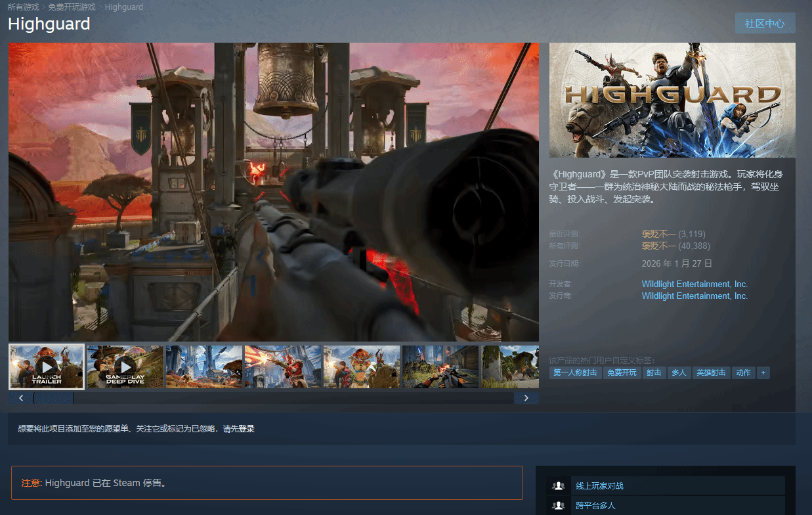The width and height of the screenshot is (812, 515).
Task: Open the 社区中心 community hub button
Action: click(765, 23)
